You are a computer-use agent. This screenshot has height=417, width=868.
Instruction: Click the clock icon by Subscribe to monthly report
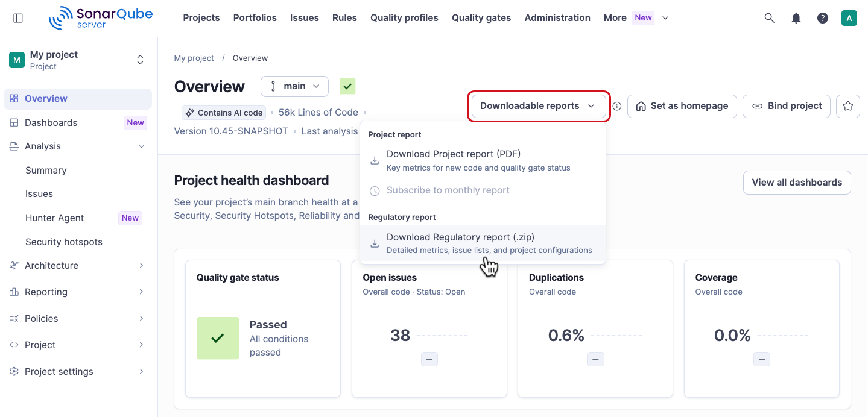pyautogui.click(x=375, y=190)
